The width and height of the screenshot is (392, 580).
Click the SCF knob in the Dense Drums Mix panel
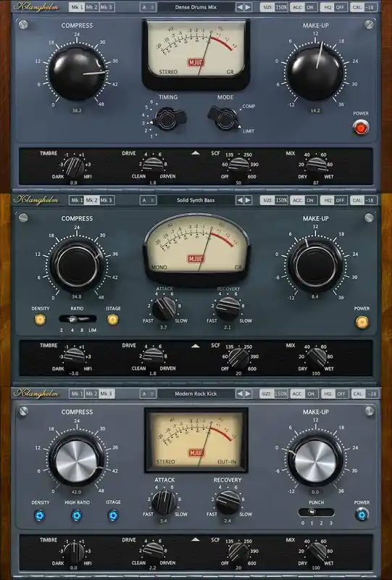[238, 167]
